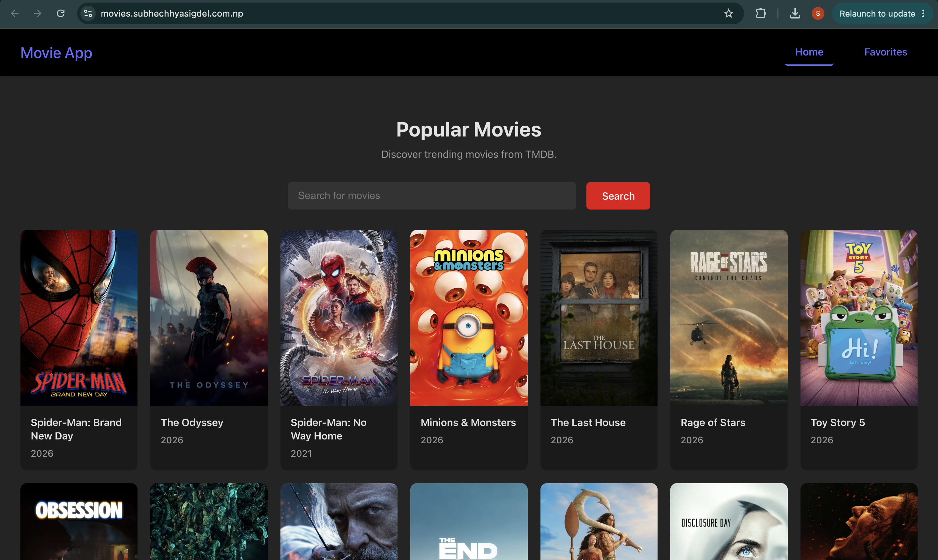Open the Disclosure Day poster
Image resolution: width=938 pixels, height=560 pixels.
[729, 521]
